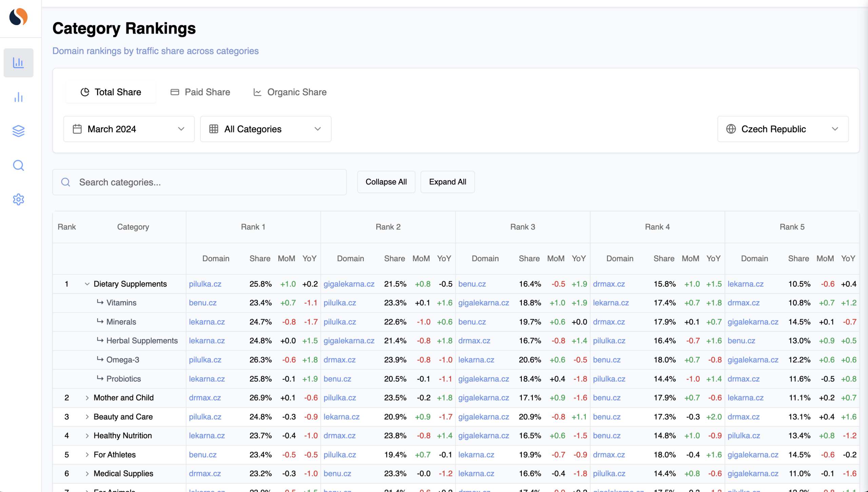Screen dimensions: 868x492
Task: Click the magnifier search sidebar icon
Action: (18, 165)
